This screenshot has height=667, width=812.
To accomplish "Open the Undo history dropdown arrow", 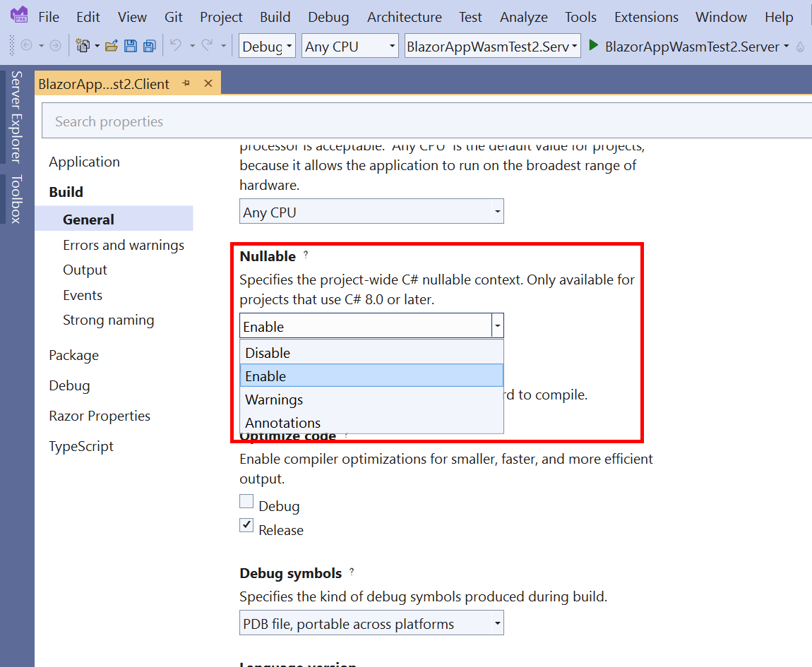I will [192, 46].
